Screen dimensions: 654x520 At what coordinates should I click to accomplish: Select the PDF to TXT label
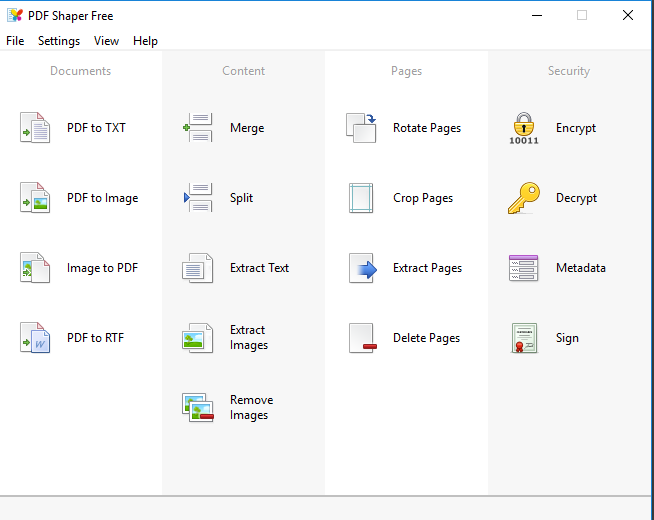click(96, 128)
